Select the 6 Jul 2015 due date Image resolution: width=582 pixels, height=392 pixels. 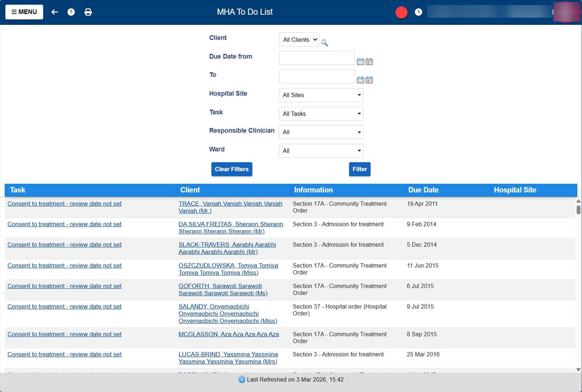click(x=420, y=286)
